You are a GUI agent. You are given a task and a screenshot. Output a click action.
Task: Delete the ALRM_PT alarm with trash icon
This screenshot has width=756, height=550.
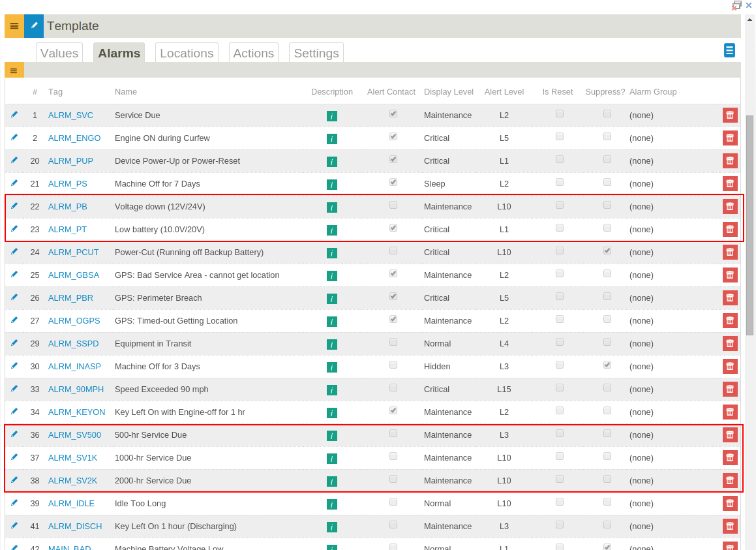click(x=730, y=229)
